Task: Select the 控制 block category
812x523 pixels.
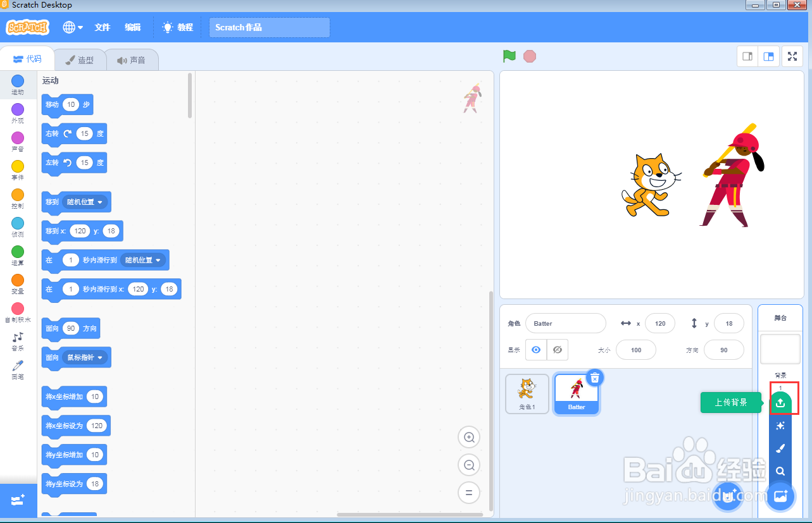Action: [18, 199]
